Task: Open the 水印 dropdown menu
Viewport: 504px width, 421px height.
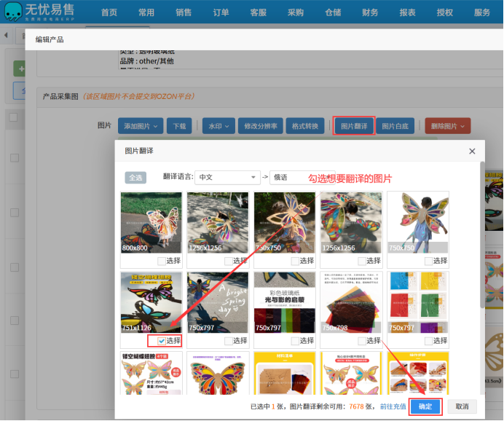Action: point(218,126)
